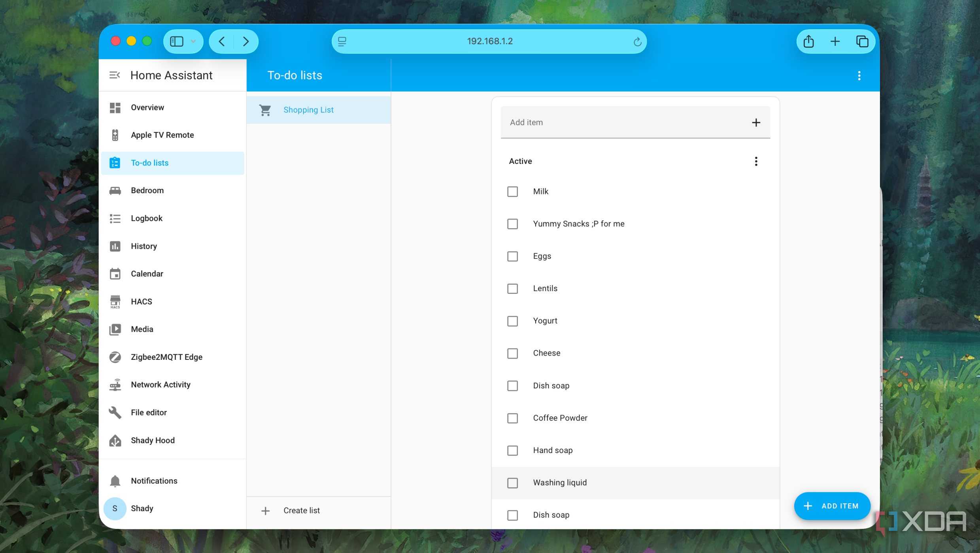Open the Notifications bell icon

tap(115, 481)
